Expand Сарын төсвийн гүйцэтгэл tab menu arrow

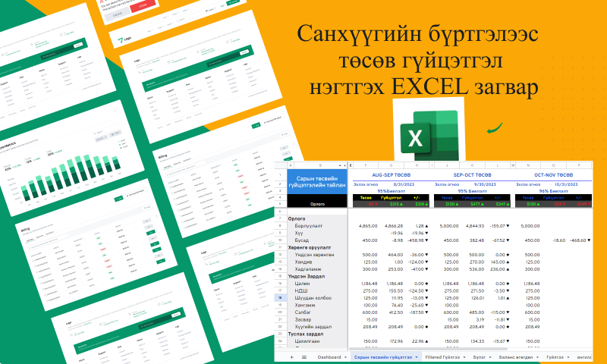(417, 357)
